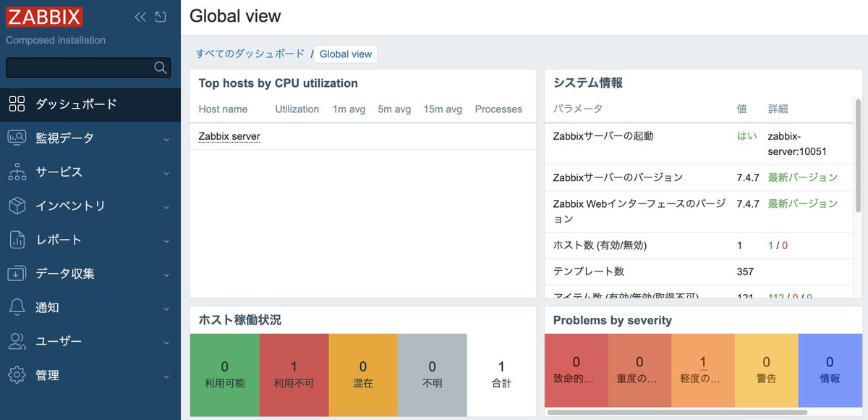Click the blue 情報 severity tile

830,370
